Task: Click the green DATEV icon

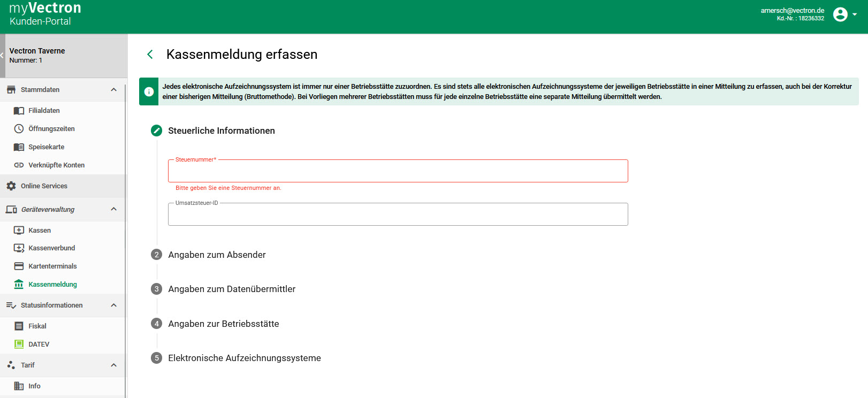Action: click(19, 345)
